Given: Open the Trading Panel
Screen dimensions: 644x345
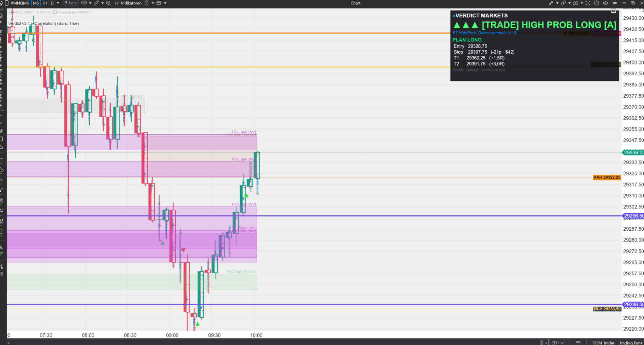Looking at the screenshot, I should click(x=631, y=343).
